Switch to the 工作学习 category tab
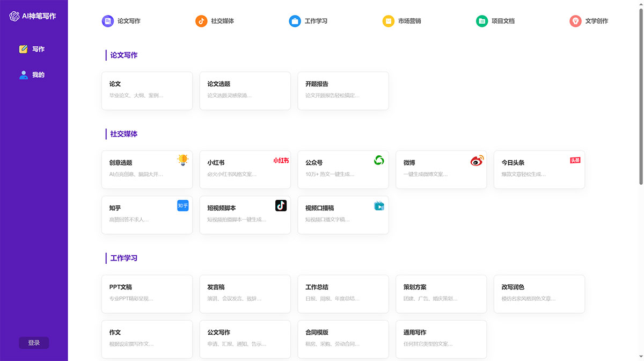The image size is (644, 361). tap(309, 21)
